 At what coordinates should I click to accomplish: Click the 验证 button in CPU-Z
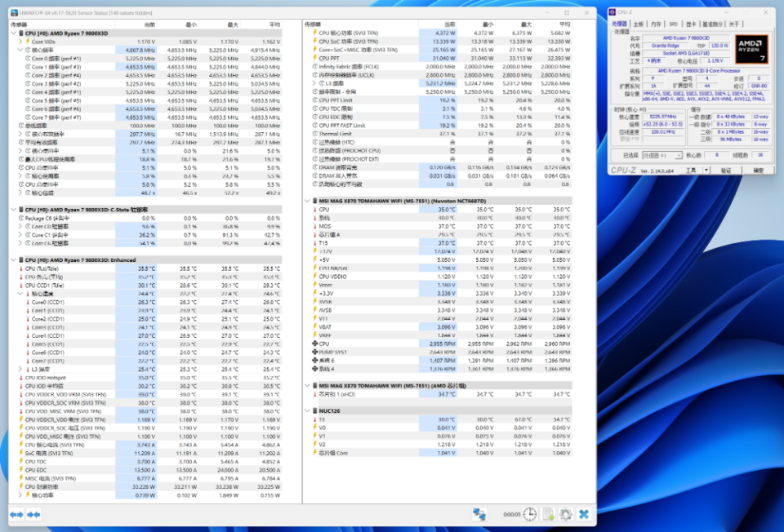pos(725,171)
